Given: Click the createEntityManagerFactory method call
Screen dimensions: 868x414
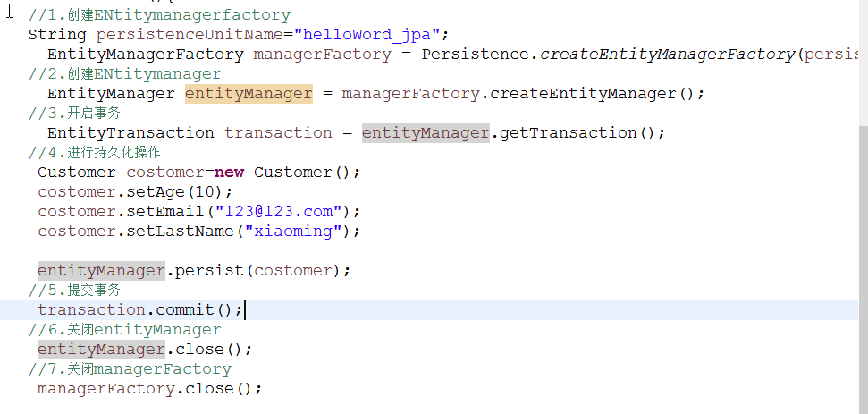Looking at the screenshot, I should pyautogui.click(x=668, y=55).
